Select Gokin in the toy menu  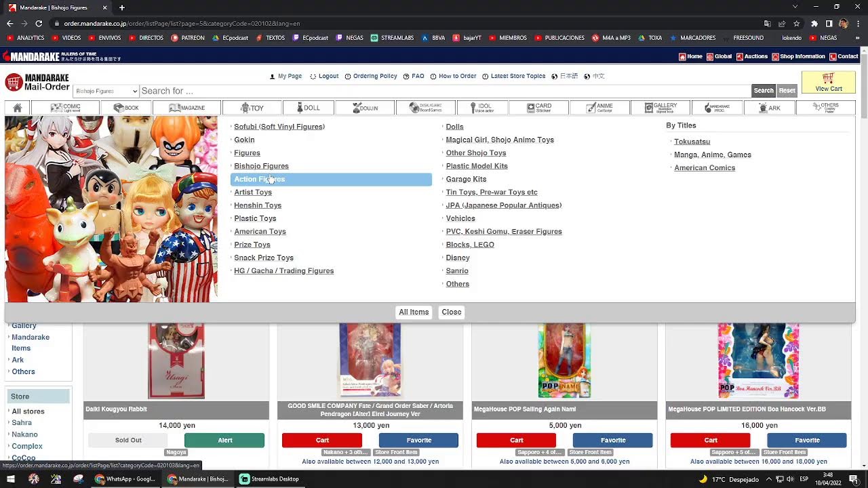(244, 140)
